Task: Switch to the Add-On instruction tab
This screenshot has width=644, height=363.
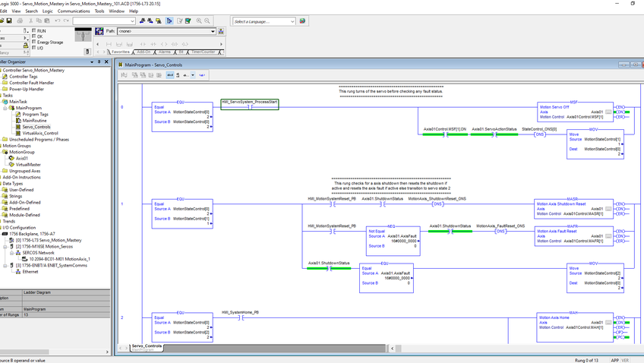Action: (144, 52)
